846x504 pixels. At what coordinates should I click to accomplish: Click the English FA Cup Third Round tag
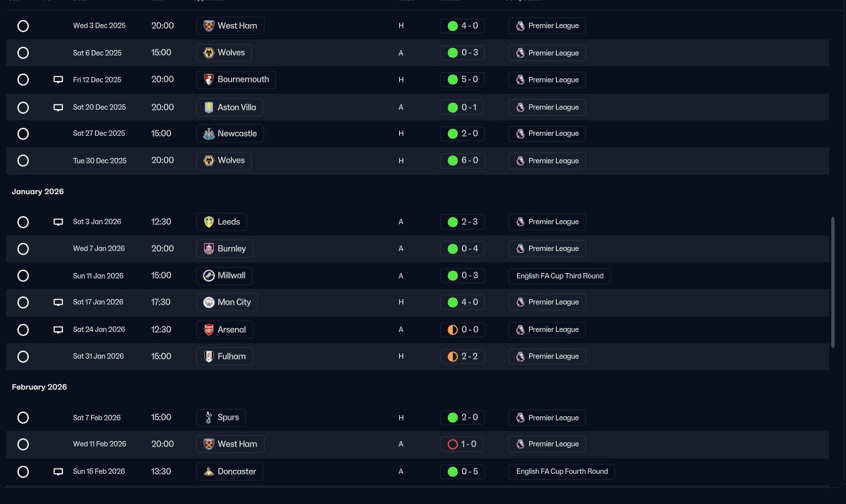(559, 276)
